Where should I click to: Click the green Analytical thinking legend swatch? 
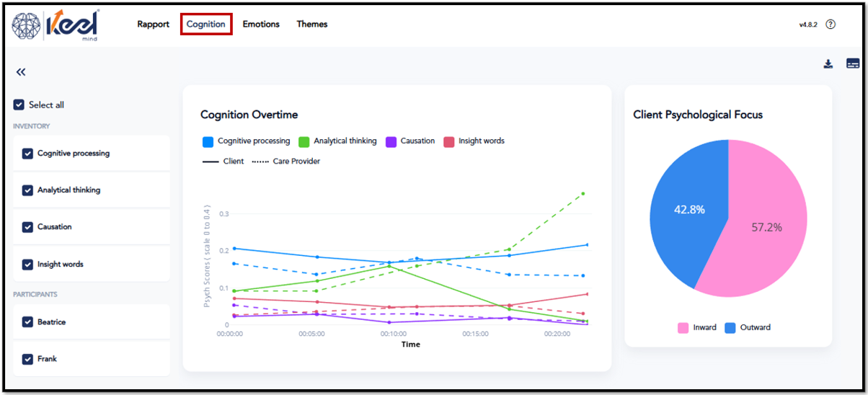pos(304,141)
